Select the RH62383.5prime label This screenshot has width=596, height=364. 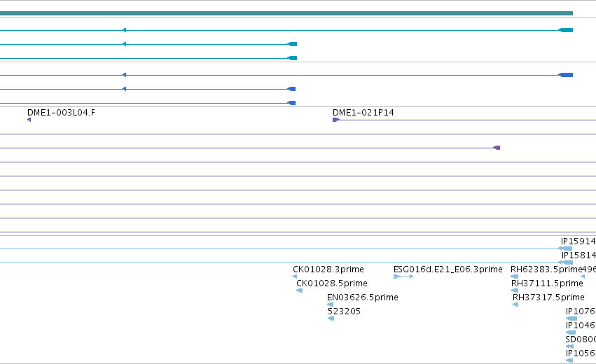[546, 269]
